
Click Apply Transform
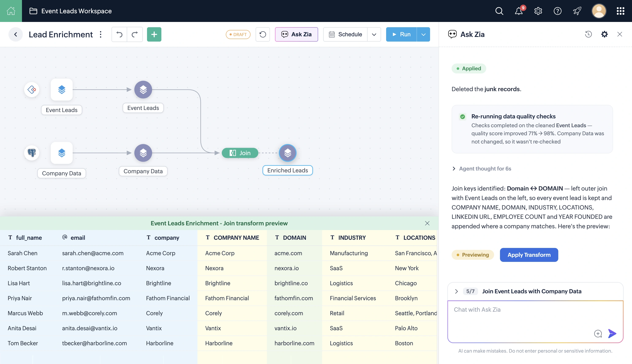[529, 255]
